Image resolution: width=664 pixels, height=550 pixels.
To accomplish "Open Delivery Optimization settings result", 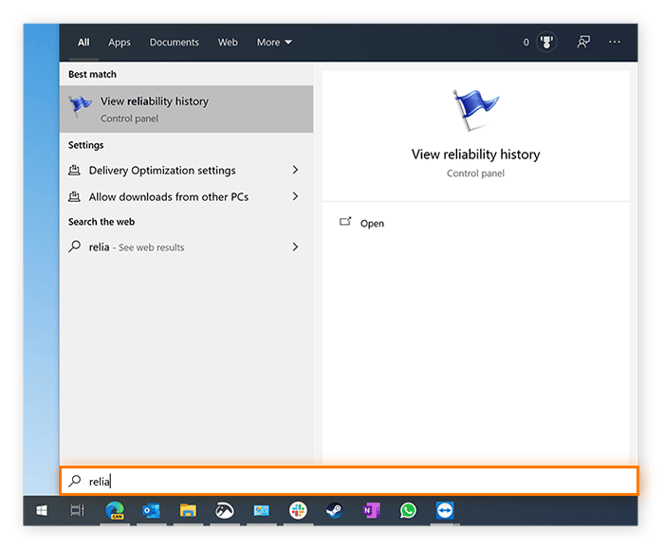I will pyautogui.click(x=187, y=170).
